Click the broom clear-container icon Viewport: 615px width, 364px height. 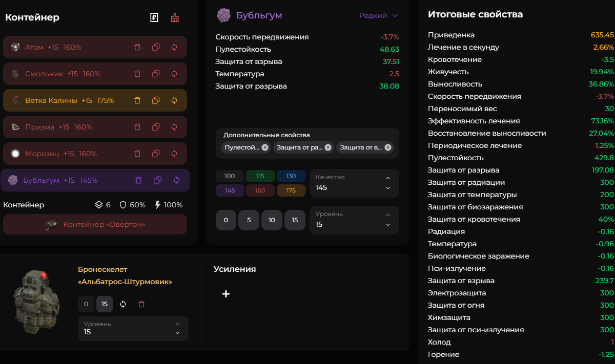[x=175, y=17]
